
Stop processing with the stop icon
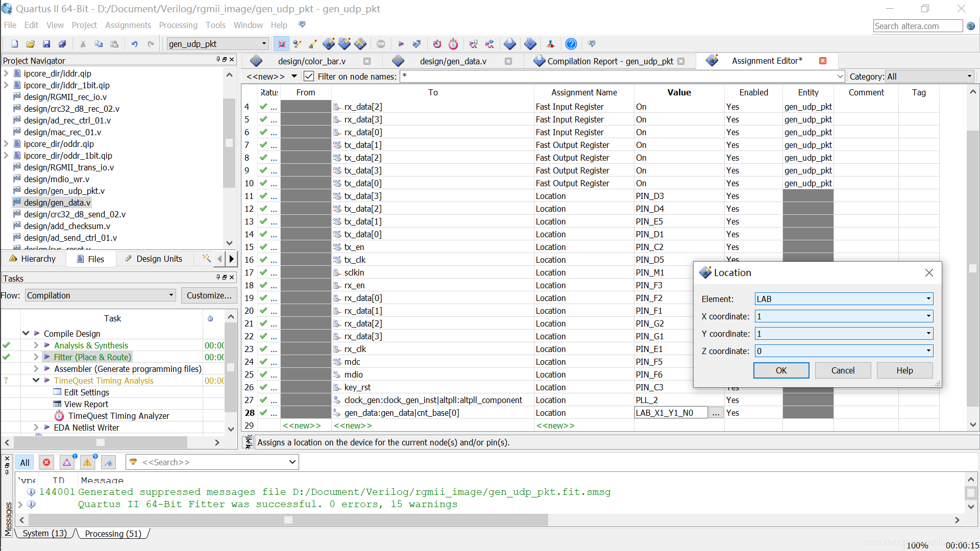[381, 44]
